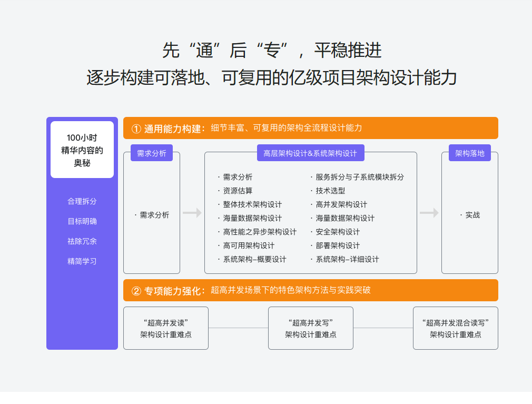Click the '高层架构设计&系统架构设计' purple tag

pyautogui.click(x=310, y=153)
